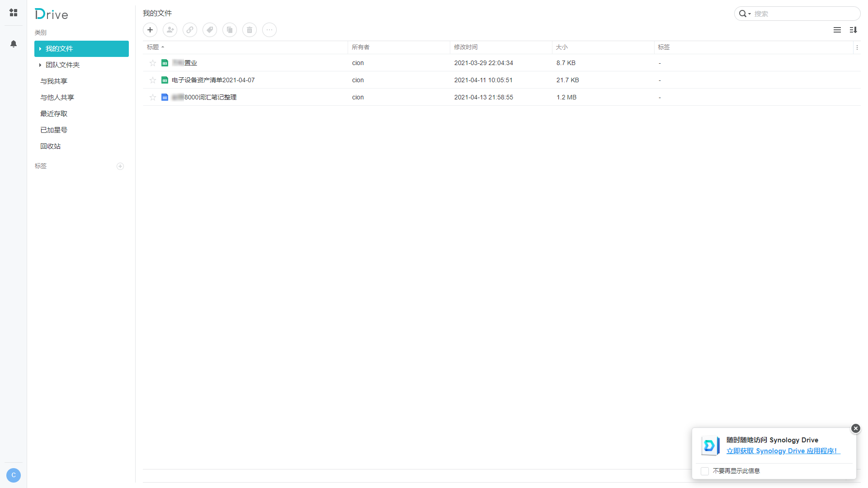Screen dimensions: 868x488
Task: Star the 电子设备资产清单2021-04-07 file
Action: (153, 80)
